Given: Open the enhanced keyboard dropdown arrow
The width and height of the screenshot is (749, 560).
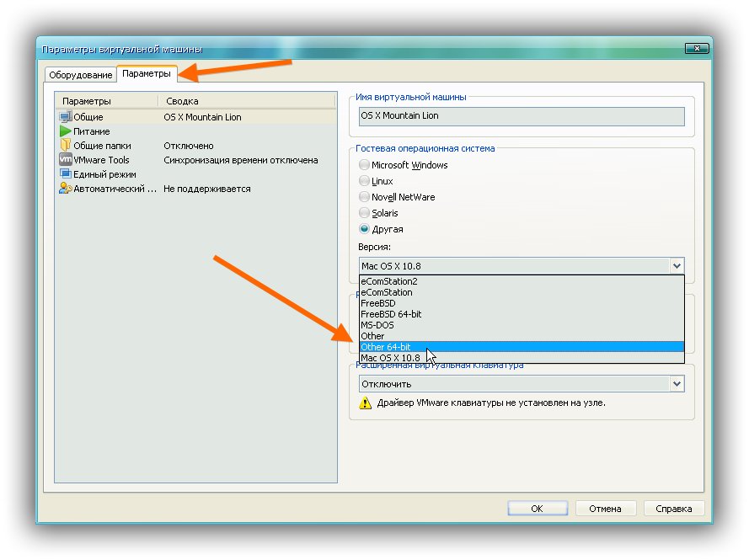Looking at the screenshot, I should pos(676,384).
